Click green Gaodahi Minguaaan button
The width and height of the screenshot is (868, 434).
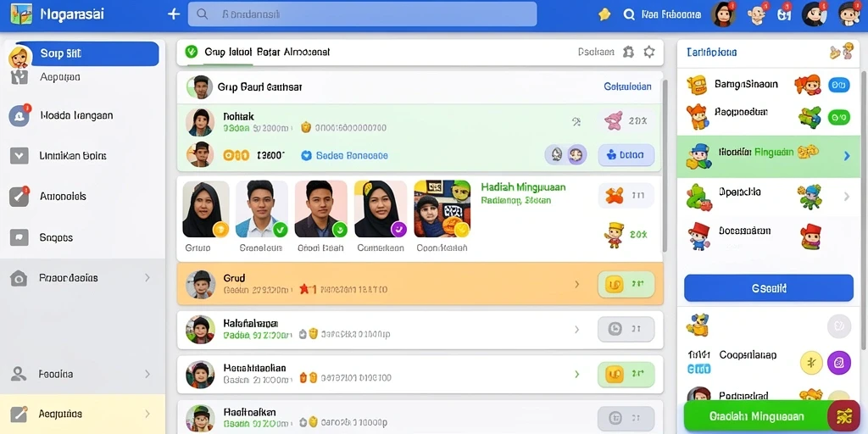pyautogui.click(x=757, y=417)
